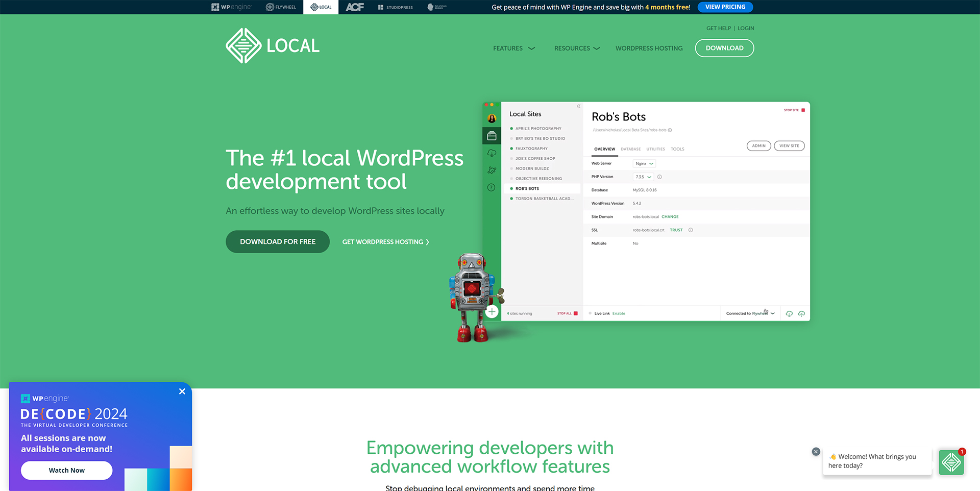Screen dimensions: 980x491
Task: Select Bry Bo's Tae Bo Studio site
Action: [540, 138]
